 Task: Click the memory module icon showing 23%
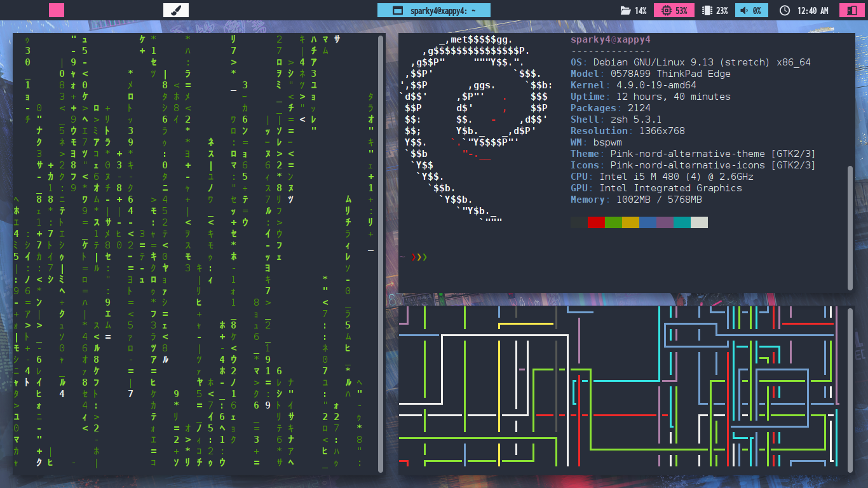point(707,11)
